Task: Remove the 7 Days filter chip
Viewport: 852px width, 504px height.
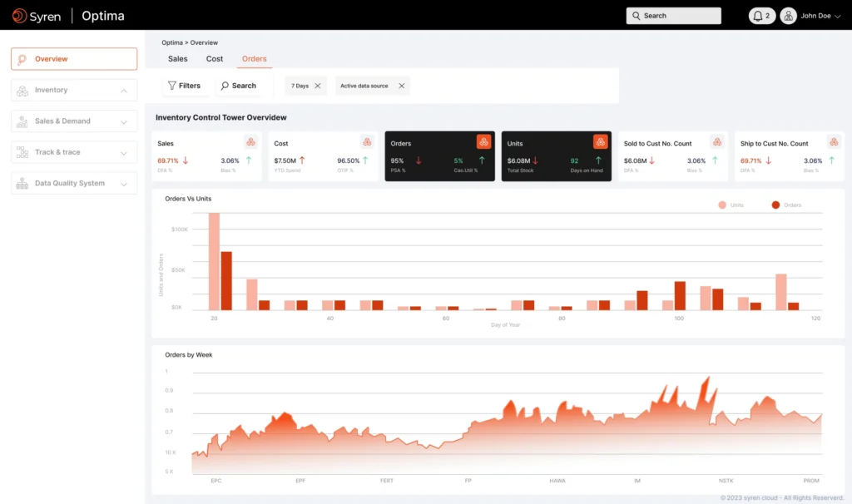Action: 318,86
